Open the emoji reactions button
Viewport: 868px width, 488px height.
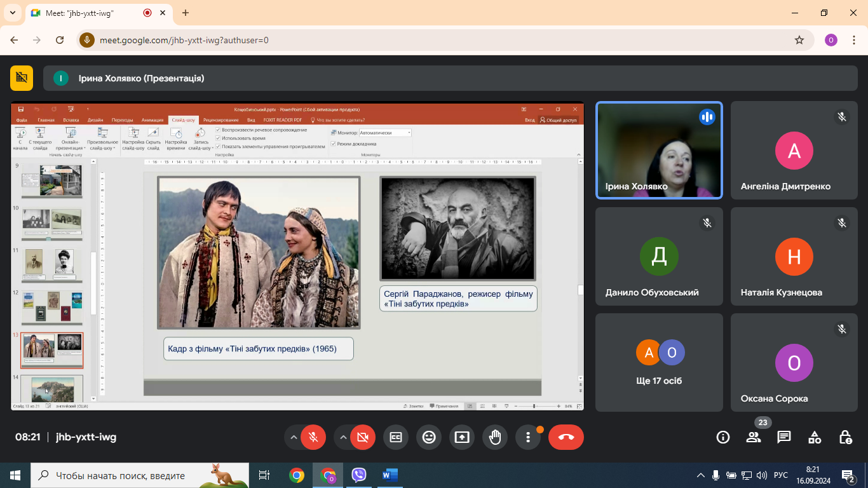click(429, 437)
